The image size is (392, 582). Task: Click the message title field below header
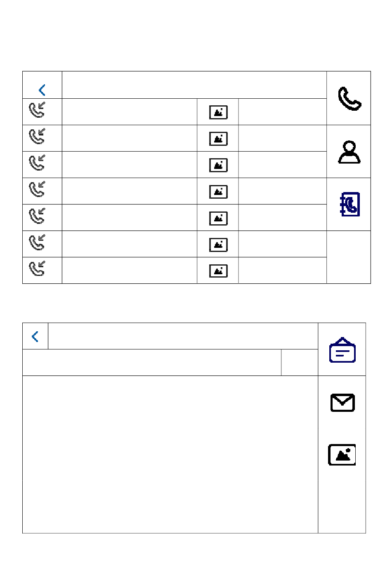[152, 363]
